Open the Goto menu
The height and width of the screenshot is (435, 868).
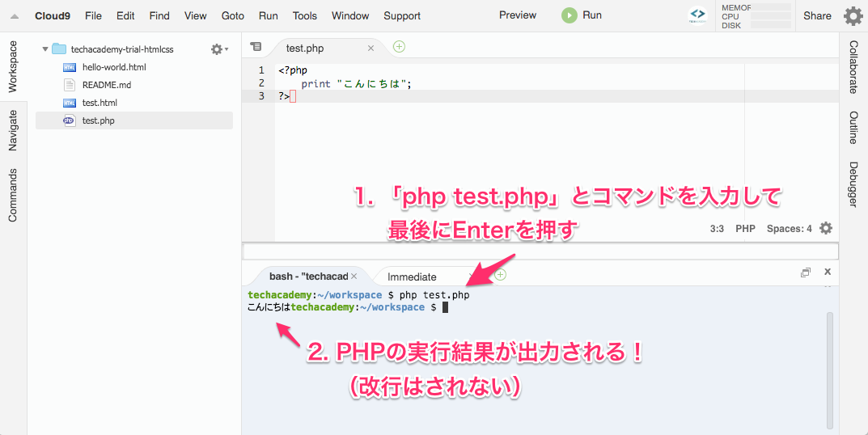pyautogui.click(x=233, y=15)
